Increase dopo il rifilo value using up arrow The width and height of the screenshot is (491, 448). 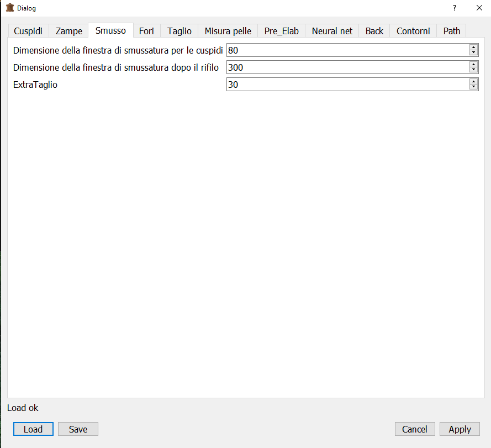[x=473, y=65]
